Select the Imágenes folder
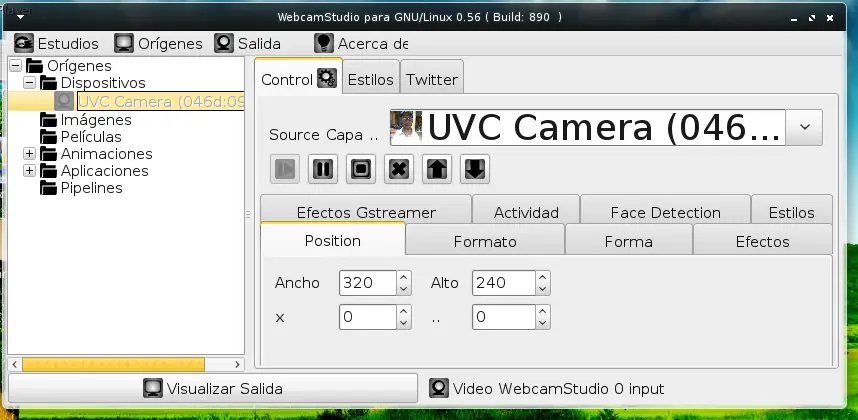Image resolution: width=858 pixels, height=420 pixels. 96,120
